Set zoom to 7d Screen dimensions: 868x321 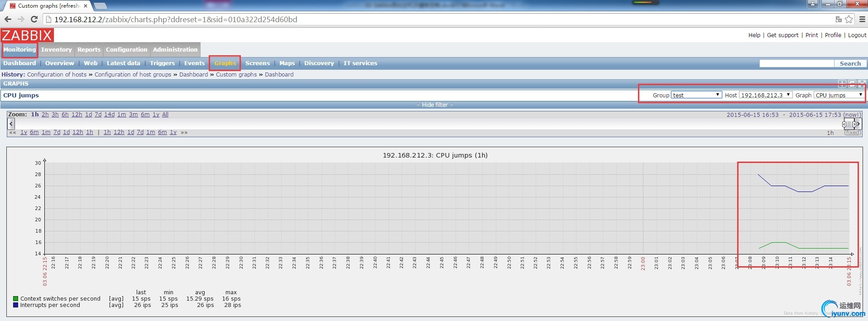pyautogui.click(x=98, y=115)
